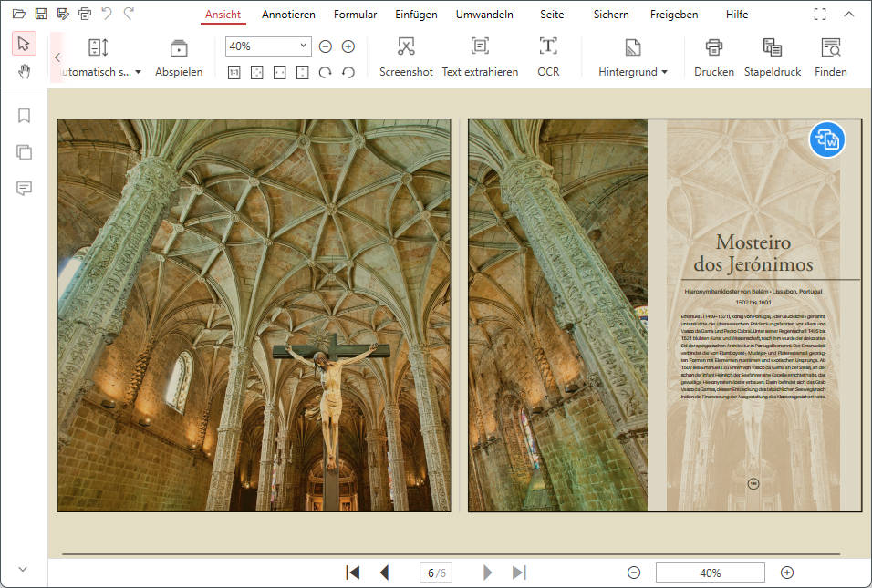
Task: Click the horizontal scrollbar below the pages
Action: (451, 554)
